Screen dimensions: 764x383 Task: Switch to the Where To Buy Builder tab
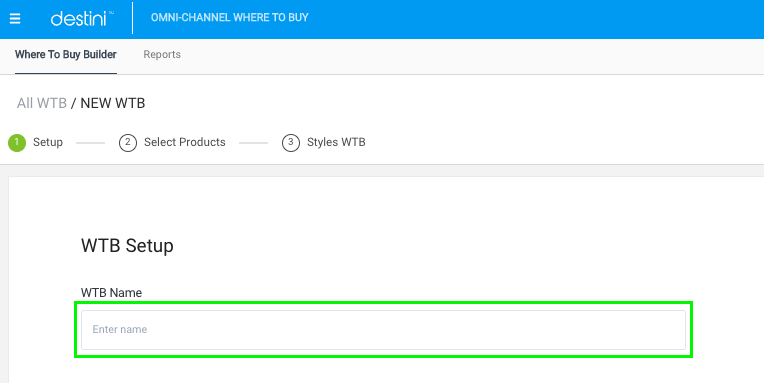66,55
